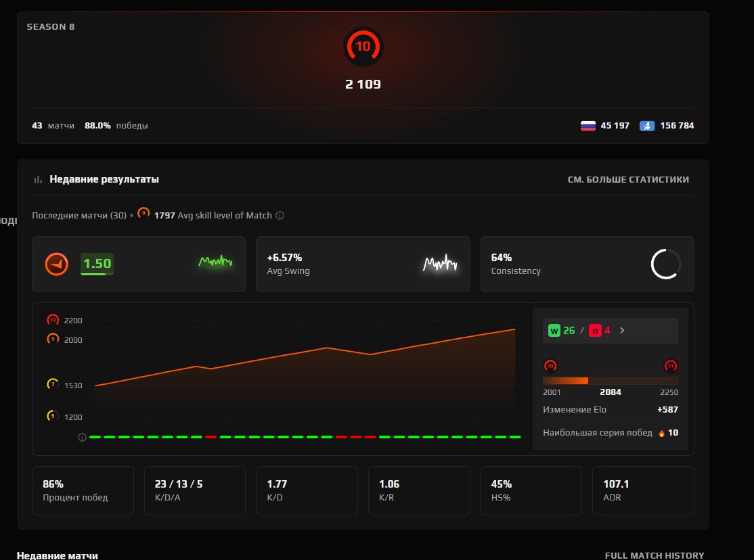
Task: Click Последние матчи (30) label
Action: click(x=79, y=215)
